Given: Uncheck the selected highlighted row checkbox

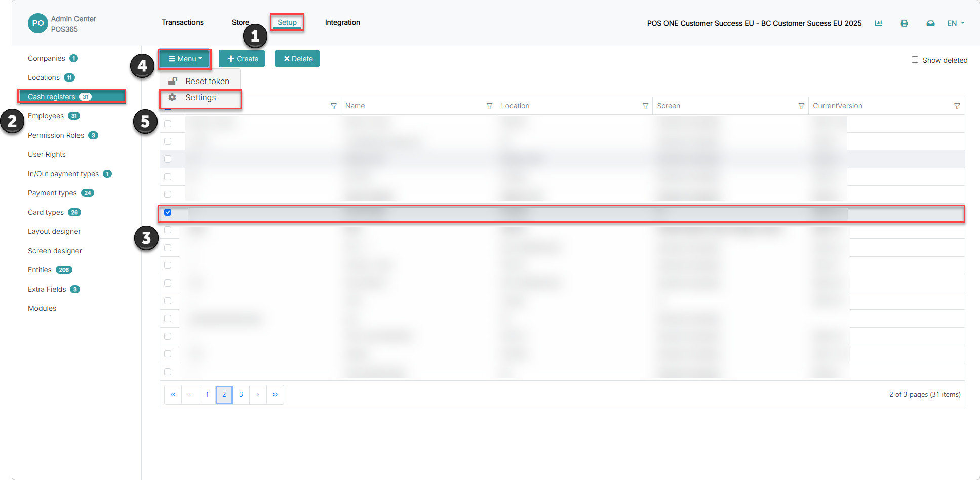Looking at the screenshot, I should coord(168,212).
